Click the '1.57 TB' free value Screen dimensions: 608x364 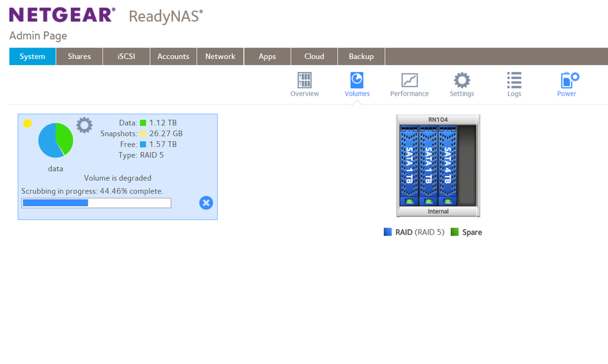163,144
